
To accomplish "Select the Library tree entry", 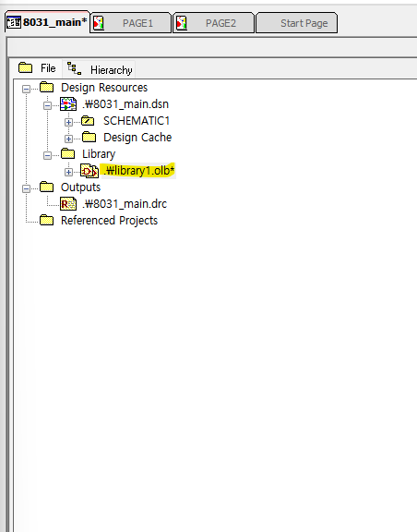I will 99,154.
